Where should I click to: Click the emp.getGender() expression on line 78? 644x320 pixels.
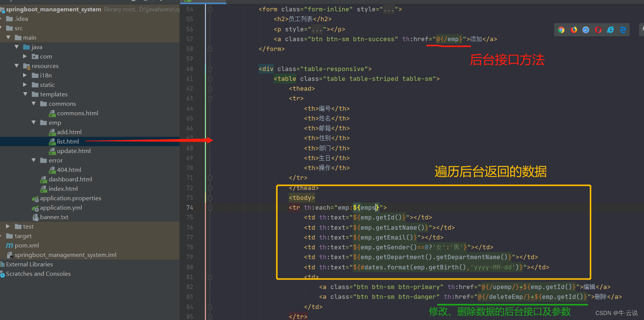[x=389, y=247]
